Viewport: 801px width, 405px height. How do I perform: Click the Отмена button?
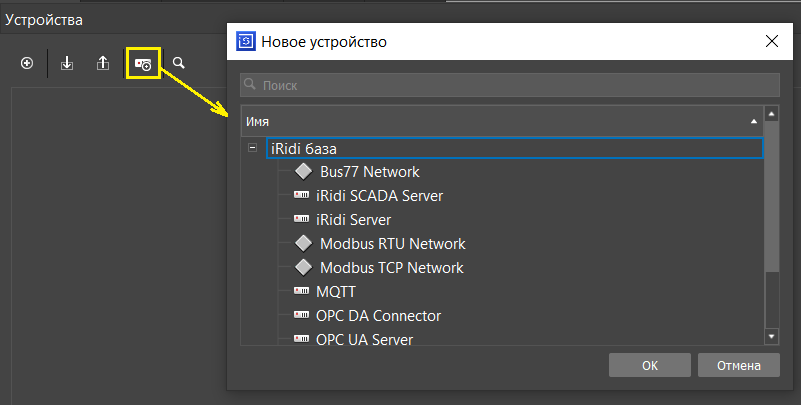coord(738,365)
